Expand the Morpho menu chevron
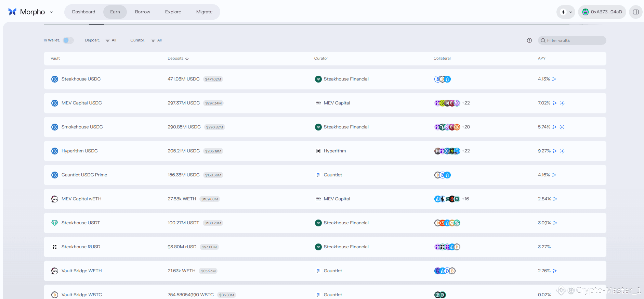 coord(51,12)
